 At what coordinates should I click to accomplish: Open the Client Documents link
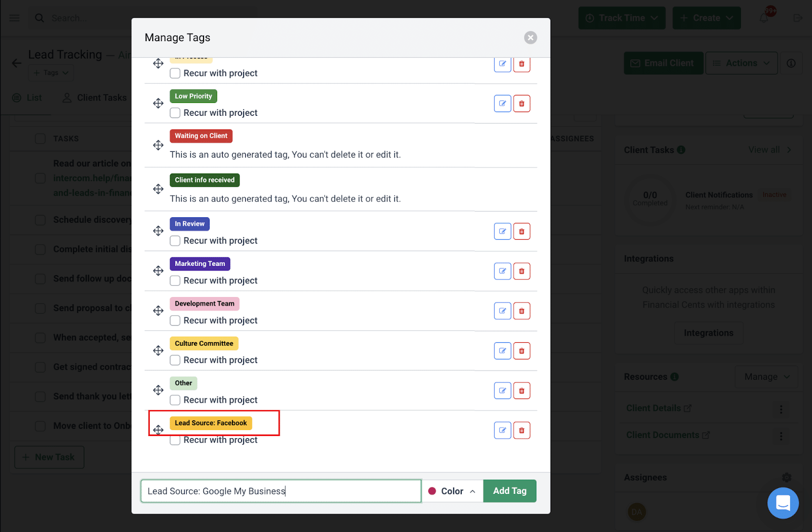tap(668, 435)
